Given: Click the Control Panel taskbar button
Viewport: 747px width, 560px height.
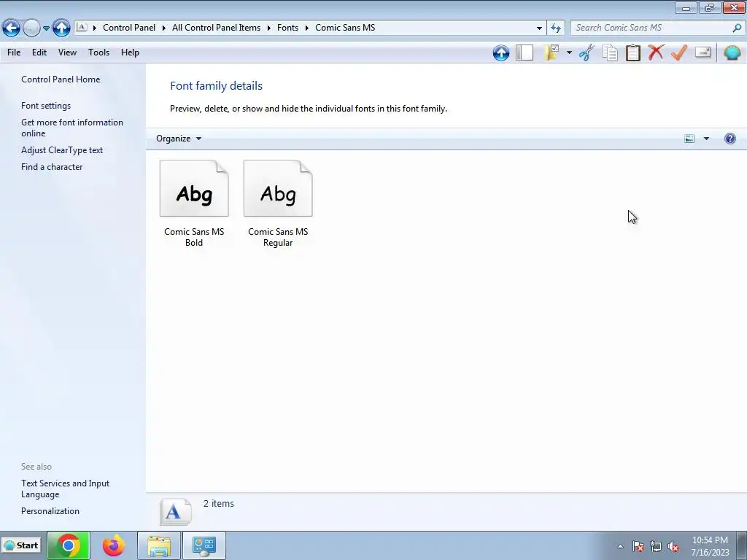Looking at the screenshot, I should (204, 545).
